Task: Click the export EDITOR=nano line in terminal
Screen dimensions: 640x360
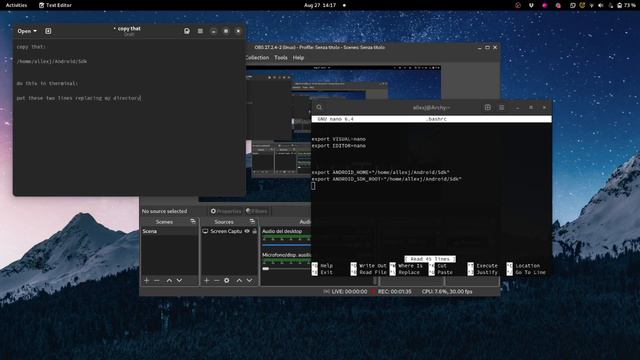Action: coord(339,146)
